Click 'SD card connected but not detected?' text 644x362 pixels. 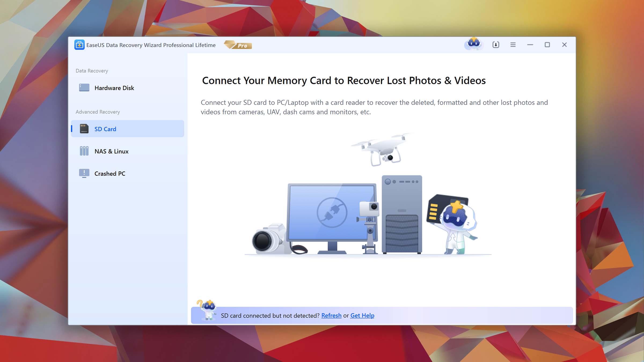tap(270, 316)
